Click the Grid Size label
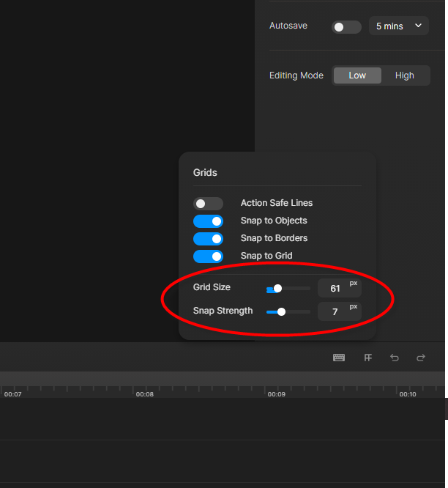The height and width of the screenshot is (488, 448). 212,287
